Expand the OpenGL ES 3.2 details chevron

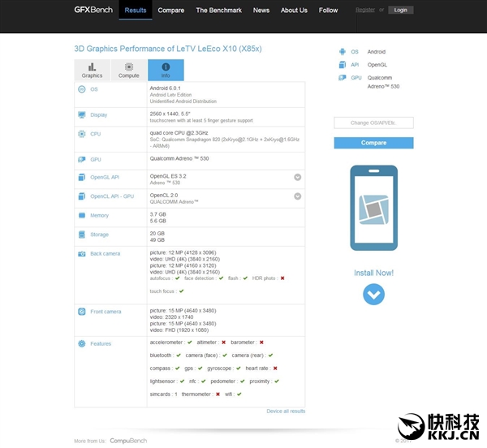click(298, 177)
